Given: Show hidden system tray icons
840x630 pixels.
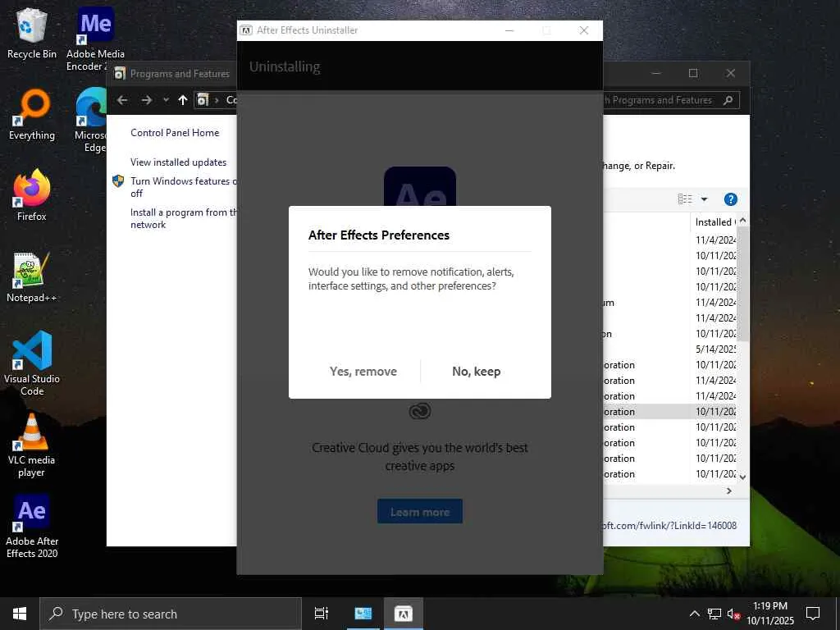Looking at the screenshot, I should click(694, 614).
